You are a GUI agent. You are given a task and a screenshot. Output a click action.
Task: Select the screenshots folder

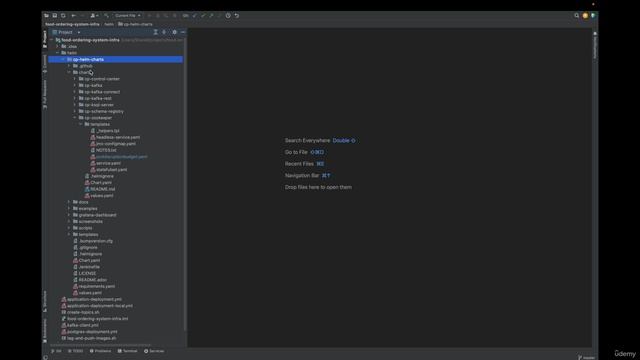coord(91,222)
